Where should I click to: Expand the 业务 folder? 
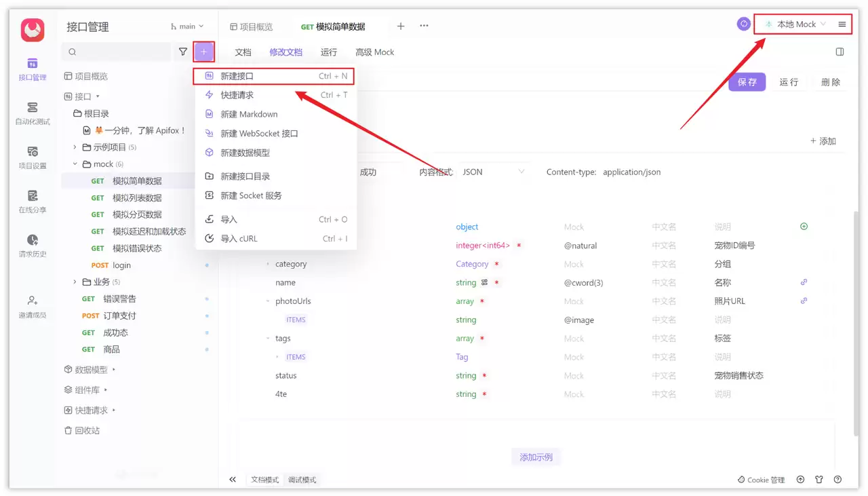(x=75, y=282)
